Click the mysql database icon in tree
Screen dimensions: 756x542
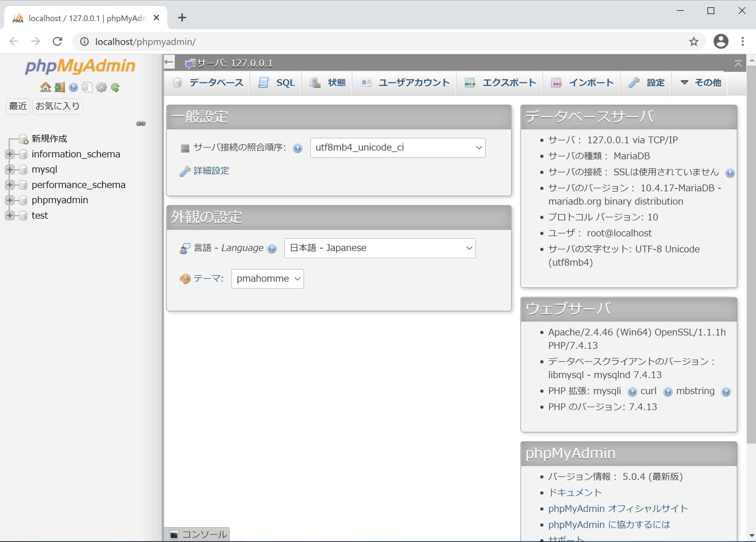pos(23,170)
